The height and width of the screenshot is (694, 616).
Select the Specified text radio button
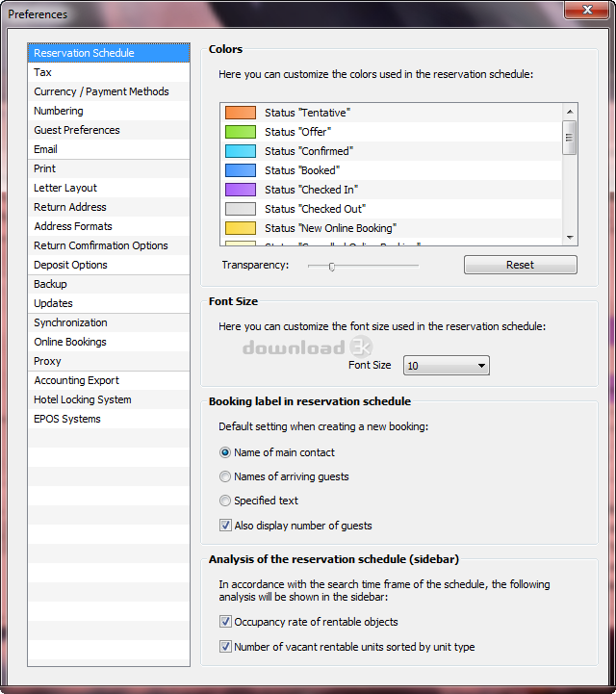pyautogui.click(x=225, y=501)
